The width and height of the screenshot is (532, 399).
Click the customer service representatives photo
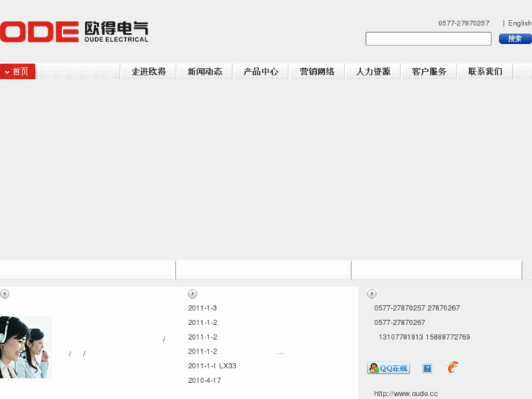tap(26, 347)
